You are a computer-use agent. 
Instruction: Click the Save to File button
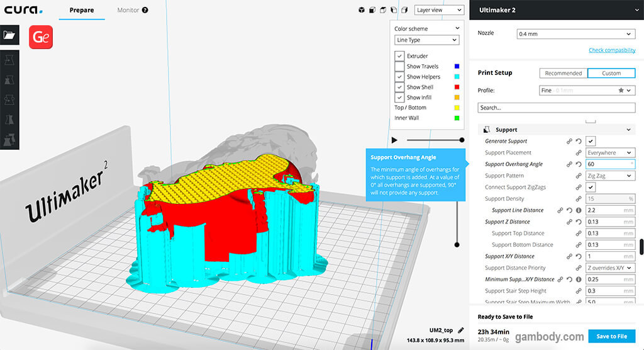pos(611,336)
